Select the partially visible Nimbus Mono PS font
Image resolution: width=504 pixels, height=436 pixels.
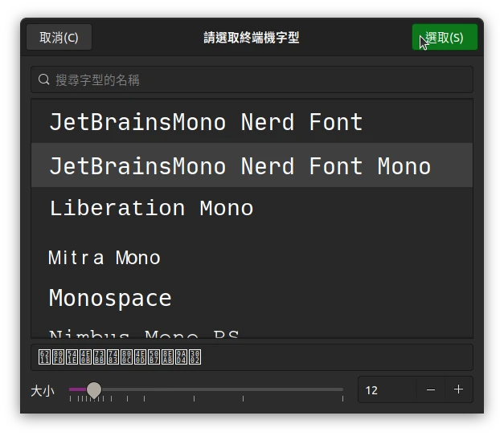tap(145, 333)
